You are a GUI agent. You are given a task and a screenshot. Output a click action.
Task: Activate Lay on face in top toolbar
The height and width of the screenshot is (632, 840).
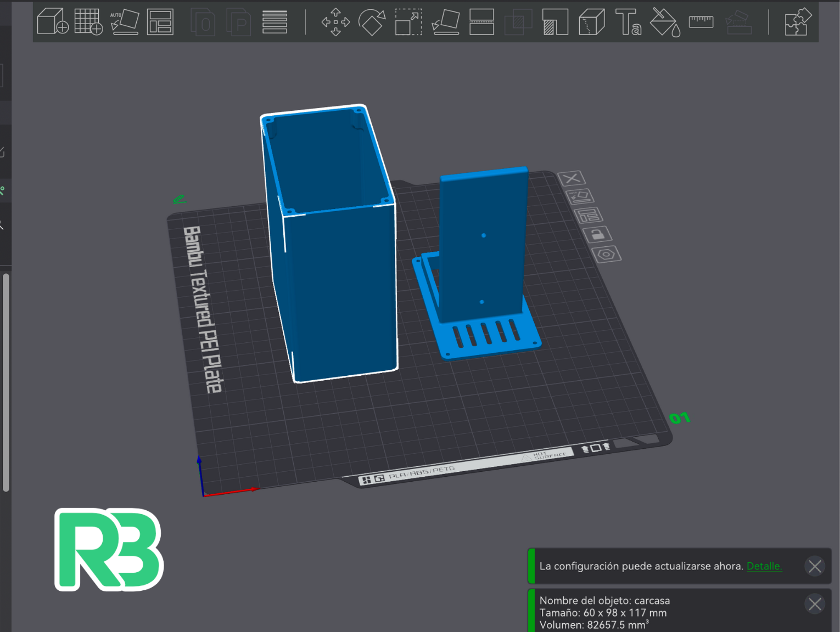click(446, 22)
